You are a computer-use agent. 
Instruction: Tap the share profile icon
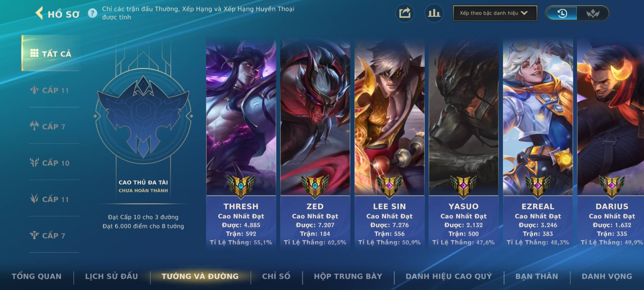[x=405, y=13]
